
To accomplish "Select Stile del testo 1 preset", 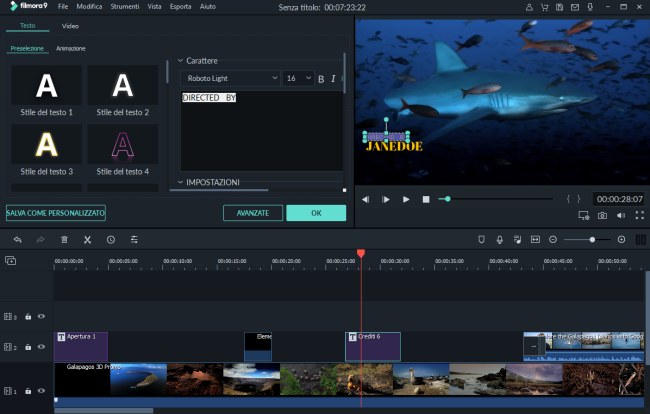I will (x=46, y=90).
